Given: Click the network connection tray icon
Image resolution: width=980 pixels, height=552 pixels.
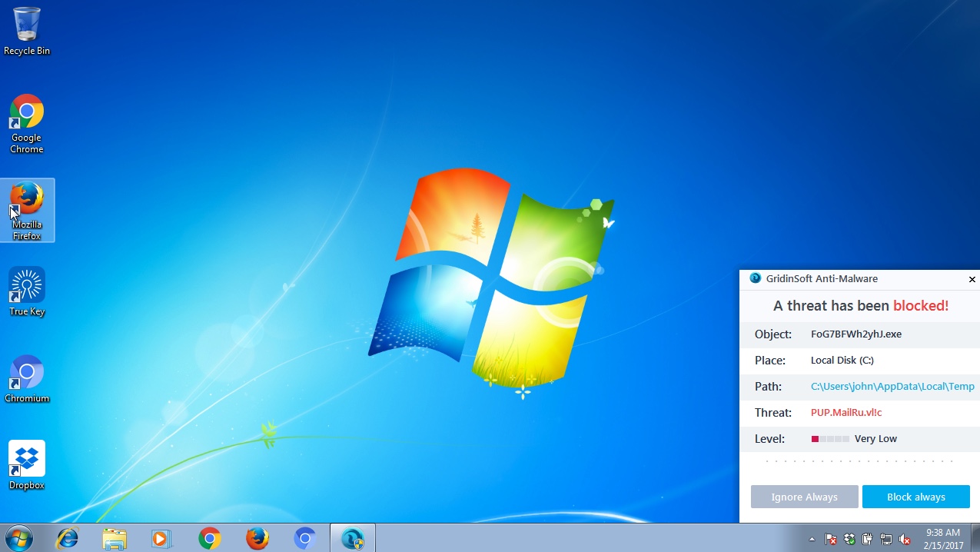Looking at the screenshot, I should click(886, 539).
